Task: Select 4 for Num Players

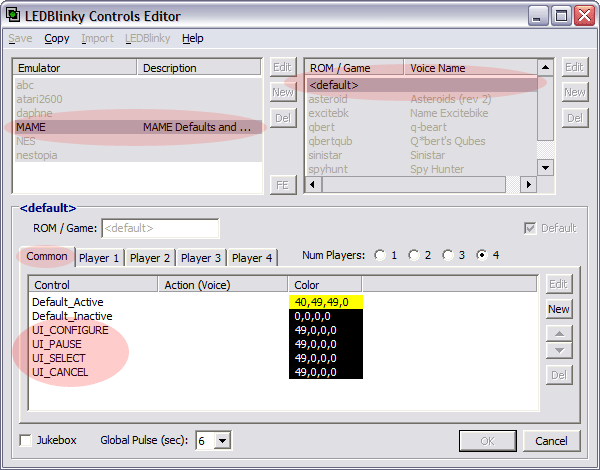Action: click(x=482, y=255)
